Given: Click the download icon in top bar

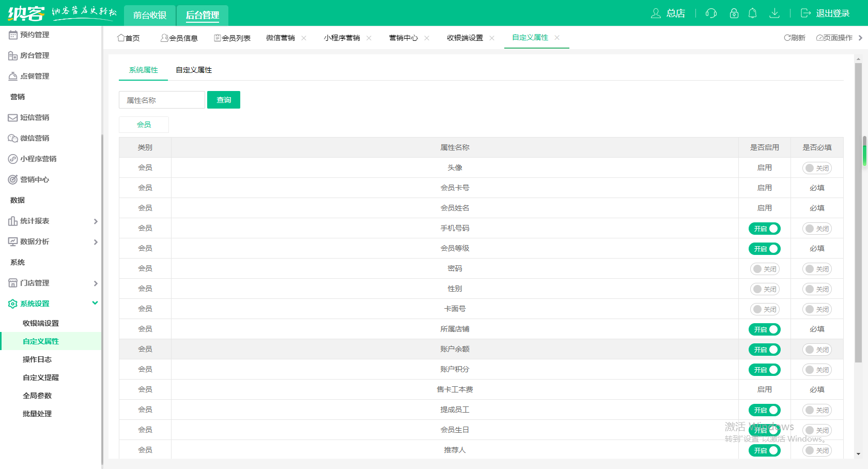Looking at the screenshot, I should coord(774,13).
